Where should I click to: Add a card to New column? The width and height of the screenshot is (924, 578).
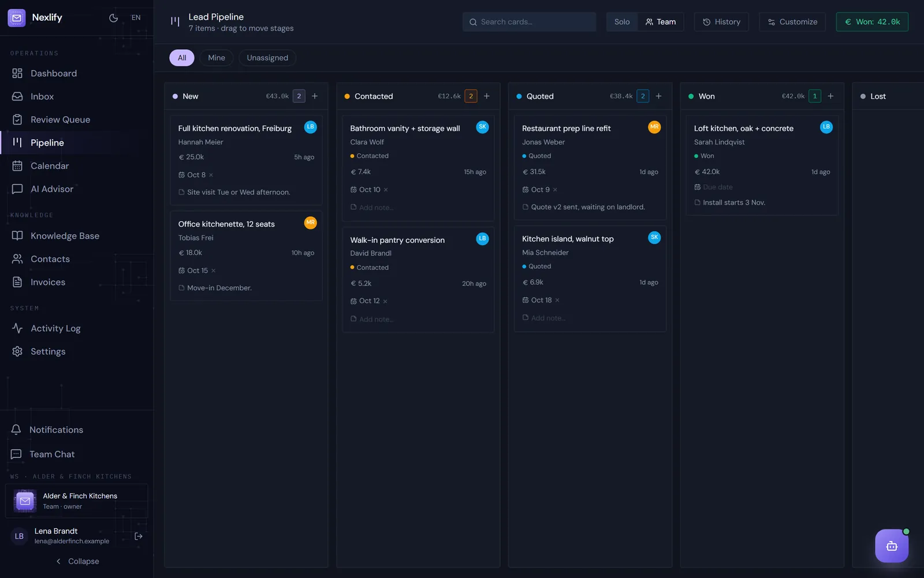(x=315, y=96)
